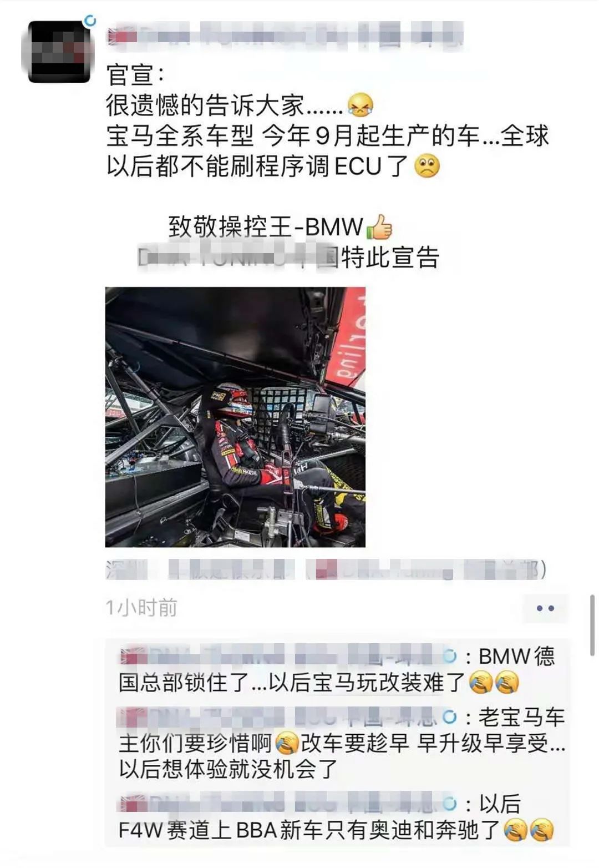The image size is (599, 868).
Task: Tap third commenter's blurred name link
Action: (x=287, y=803)
